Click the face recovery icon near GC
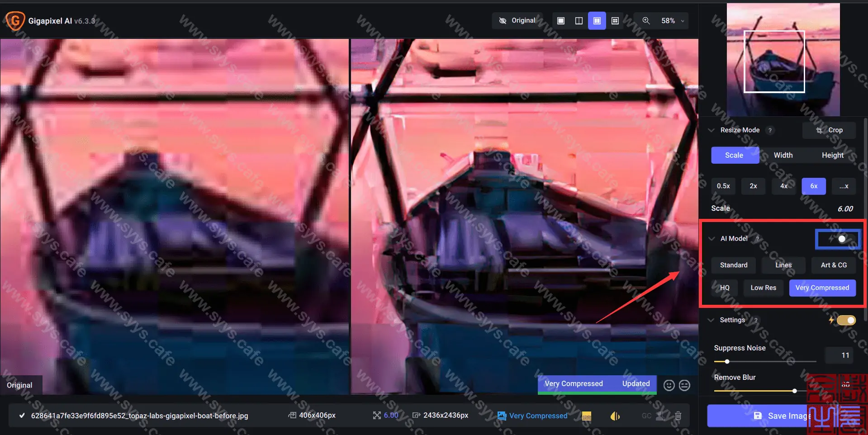This screenshot has width=868, height=435. (661, 416)
